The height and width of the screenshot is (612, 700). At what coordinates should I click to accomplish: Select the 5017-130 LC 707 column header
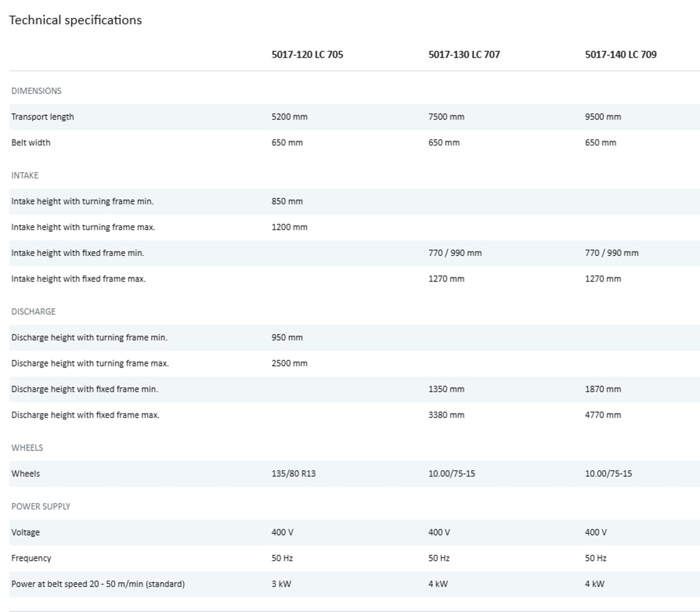click(464, 54)
